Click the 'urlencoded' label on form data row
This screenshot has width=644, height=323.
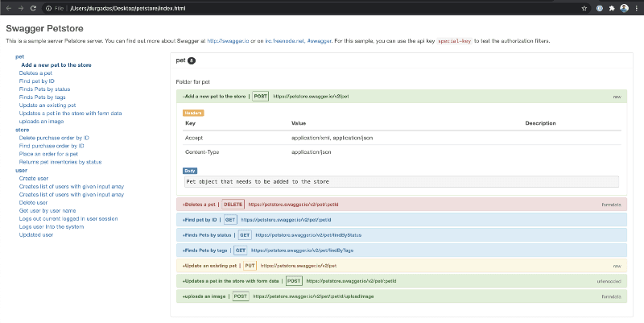pos(609,281)
